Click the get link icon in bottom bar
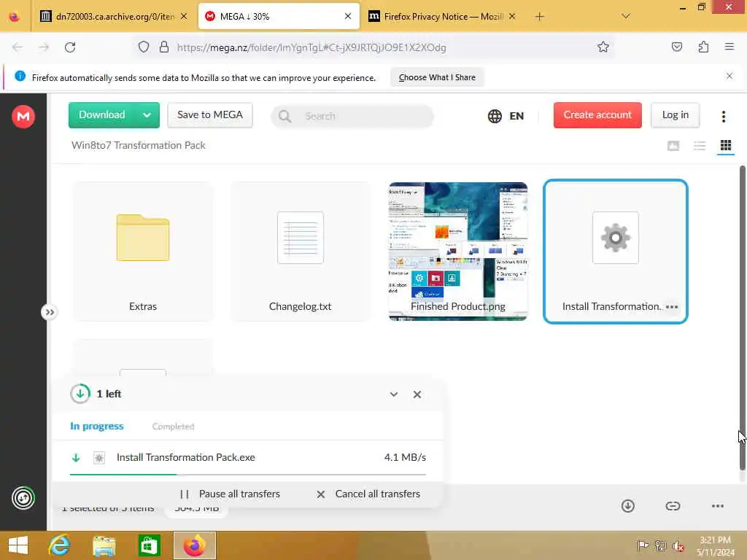Screen dimensions: 747x560 click(x=672, y=506)
